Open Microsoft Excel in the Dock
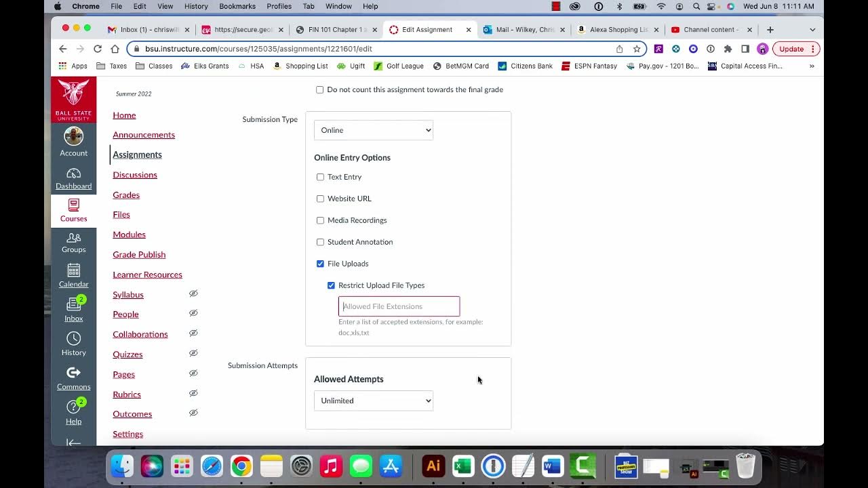The image size is (868, 488). coord(463,466)
